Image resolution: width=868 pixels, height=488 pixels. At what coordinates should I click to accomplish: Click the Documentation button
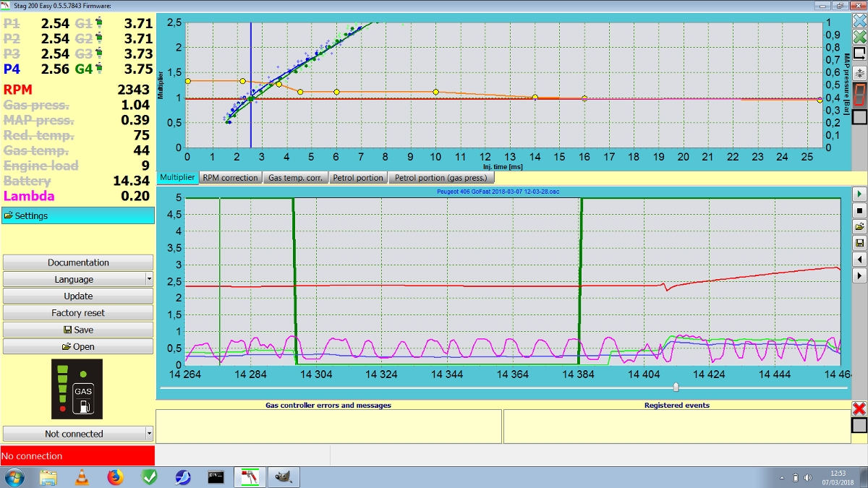78,262
